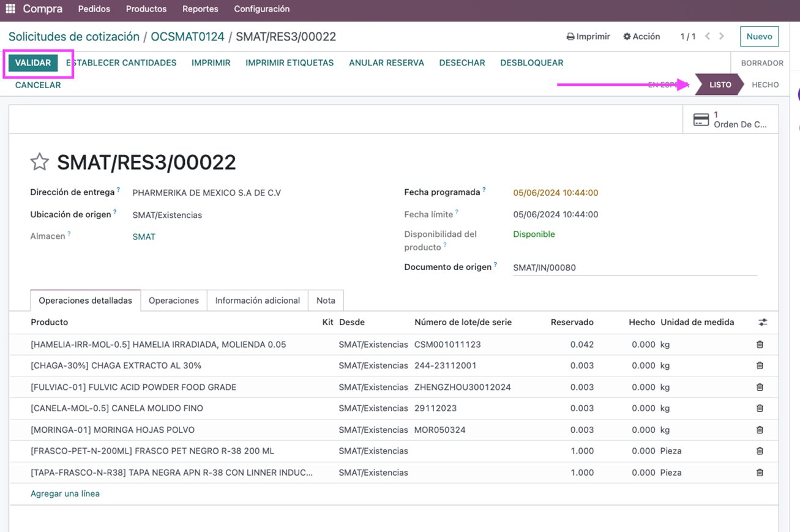Click the IMPRIMIR action button

pyautogui.click(x=211, y=63)
